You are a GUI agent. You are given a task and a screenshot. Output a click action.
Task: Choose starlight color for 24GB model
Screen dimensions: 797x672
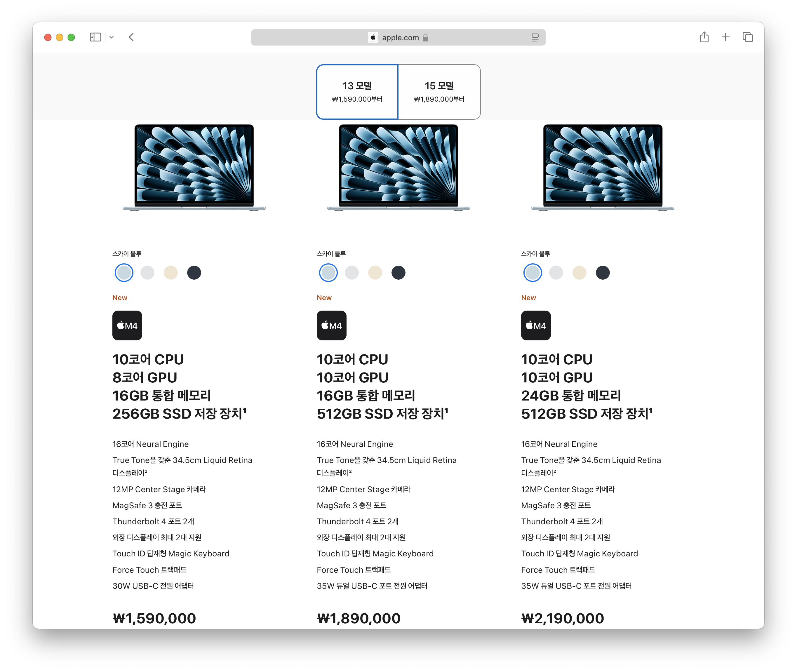(580, 273)
